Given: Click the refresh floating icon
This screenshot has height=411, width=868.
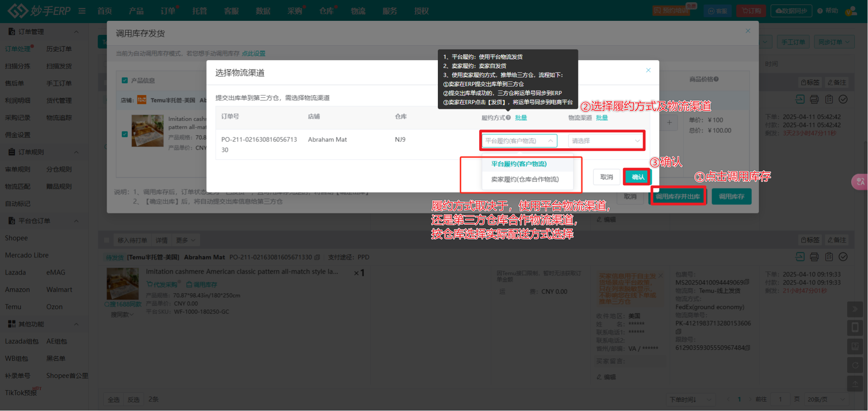Looking at the screenshot, I should (x=855, y=365).
